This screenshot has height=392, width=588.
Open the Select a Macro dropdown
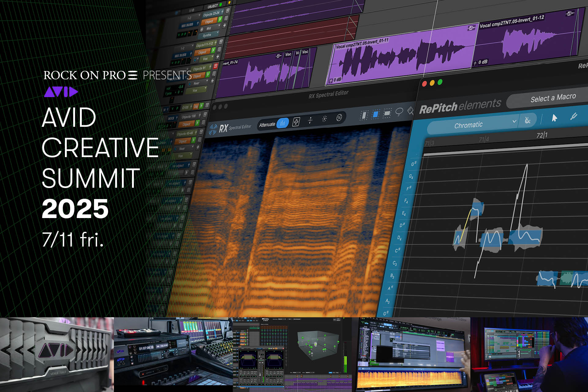pyautogui.click(x=553, y=98)
